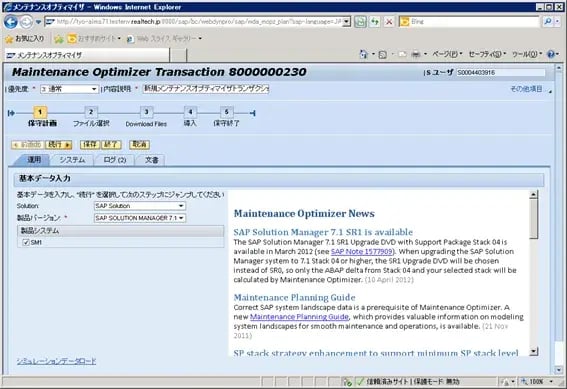Switch to the 文書 tab

[x=152, y=160]
